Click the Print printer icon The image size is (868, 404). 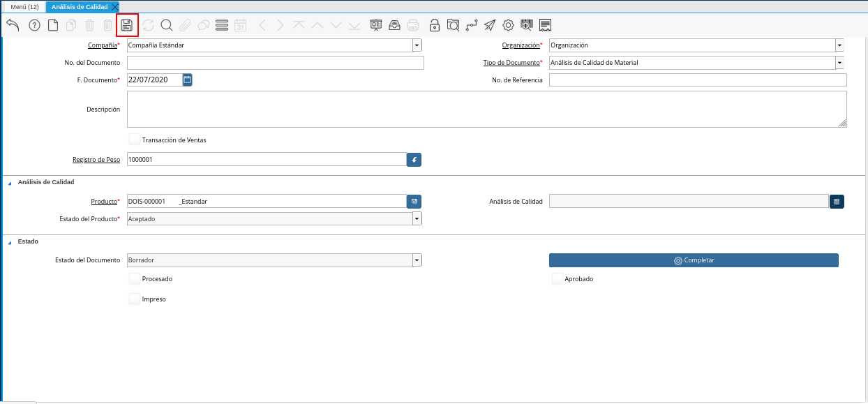tap(413, 25)
